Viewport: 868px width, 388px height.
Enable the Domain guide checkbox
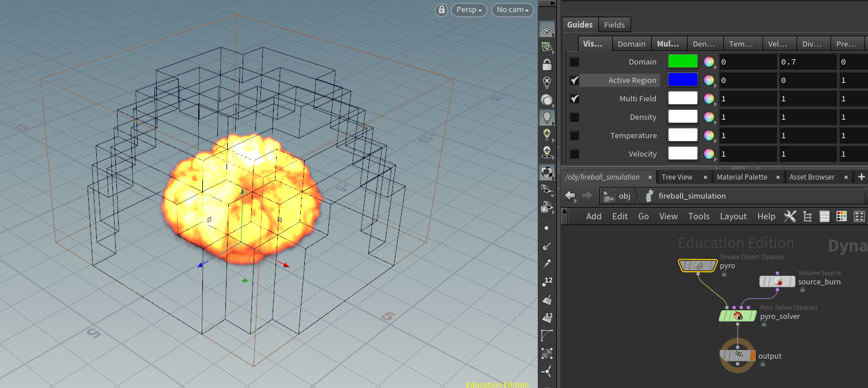pyautogui.click(x=575, y=62)
